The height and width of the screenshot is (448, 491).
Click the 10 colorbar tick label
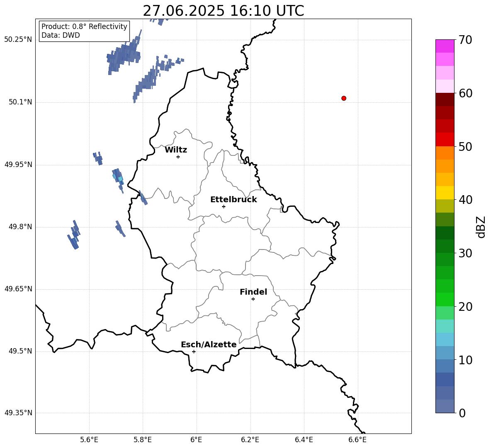(465, 360)
